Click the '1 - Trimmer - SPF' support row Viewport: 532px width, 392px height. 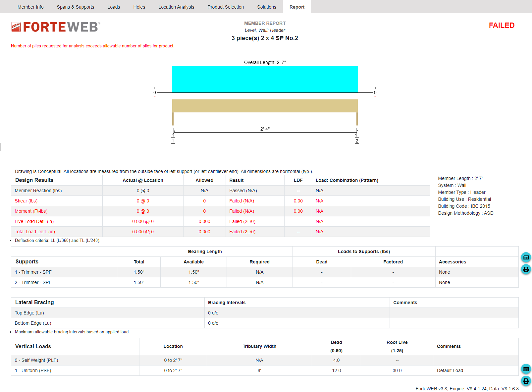265,272
